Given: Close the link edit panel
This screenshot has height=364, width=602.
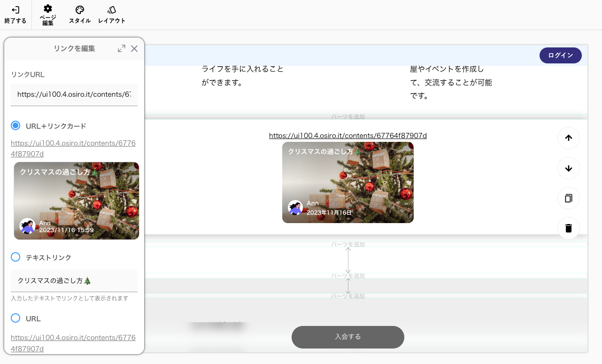Looking at the screenshot, I should pos(134,48).
